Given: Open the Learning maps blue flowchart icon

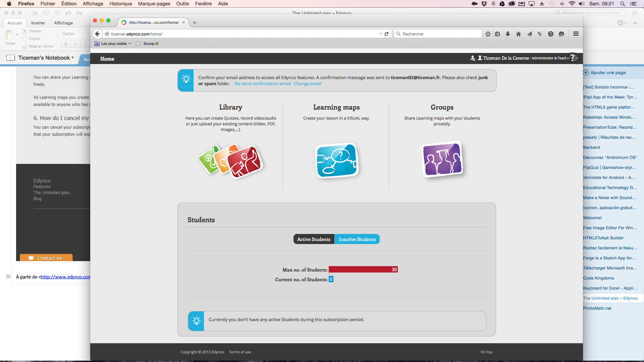Looking at the screenshot, I should [337, 161].
